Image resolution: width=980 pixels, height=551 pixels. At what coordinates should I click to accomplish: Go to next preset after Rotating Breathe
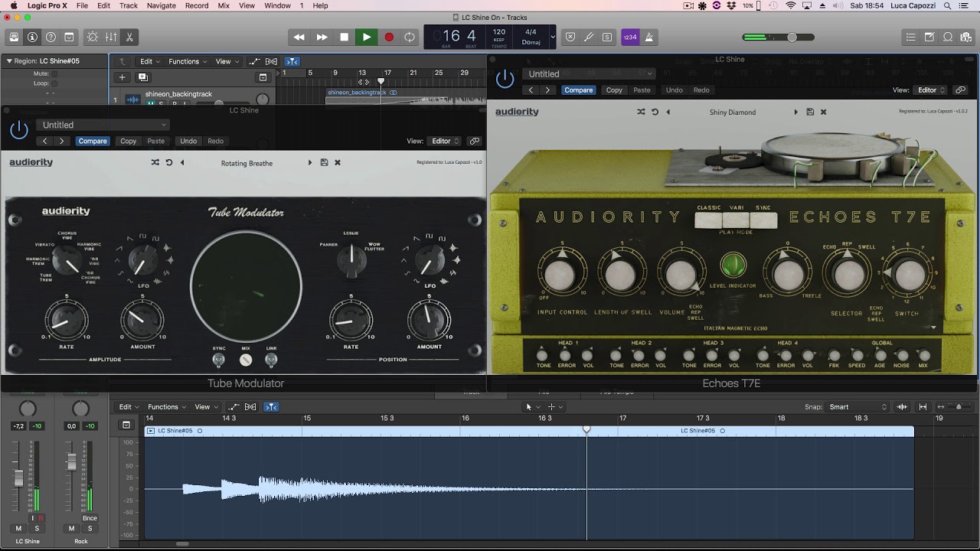tap(310, 162)
